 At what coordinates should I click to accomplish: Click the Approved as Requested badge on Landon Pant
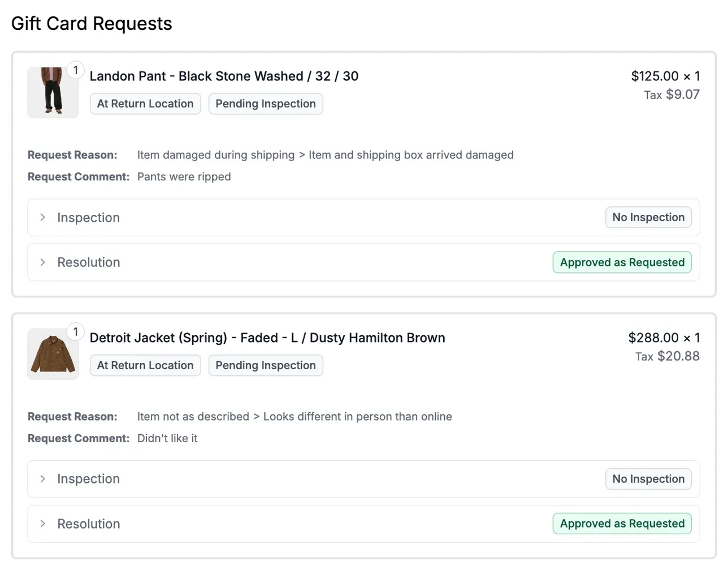point(622,262)
